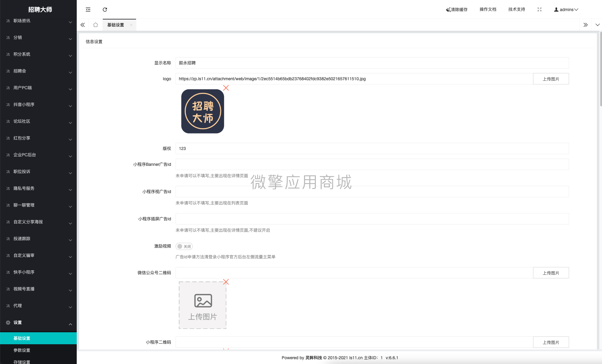Click the icon beside 招聘会
This screenshot has height=364, width=602.
tap(8, 71)
